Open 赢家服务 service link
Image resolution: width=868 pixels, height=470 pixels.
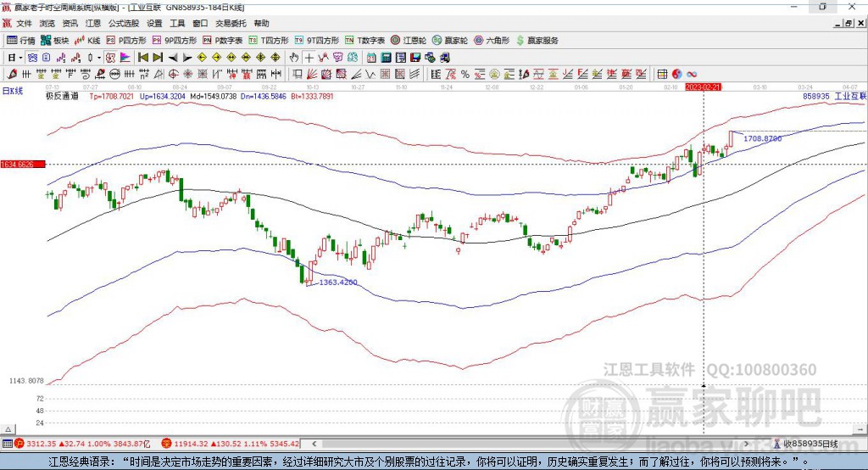point(537,41)
